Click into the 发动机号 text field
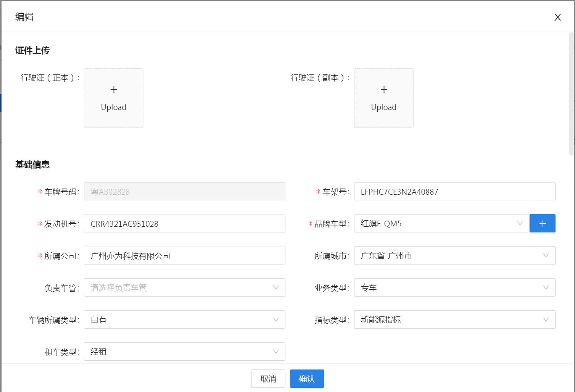The height and width of the screenshot is (392, 575). [x=184, y=224]
